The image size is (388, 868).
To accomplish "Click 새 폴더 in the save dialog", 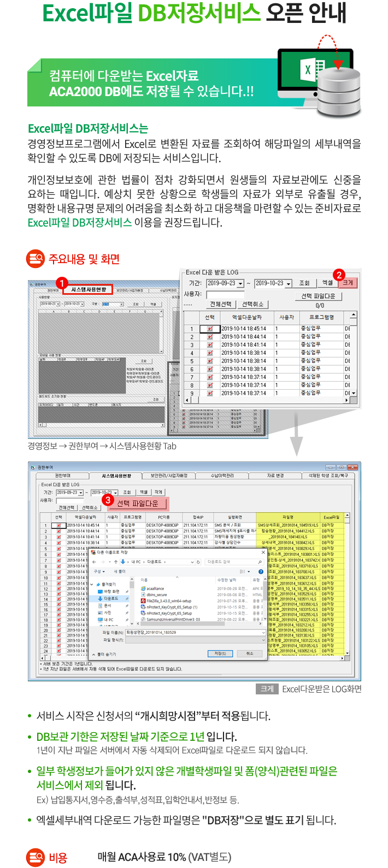I will (x=120, y=572).
